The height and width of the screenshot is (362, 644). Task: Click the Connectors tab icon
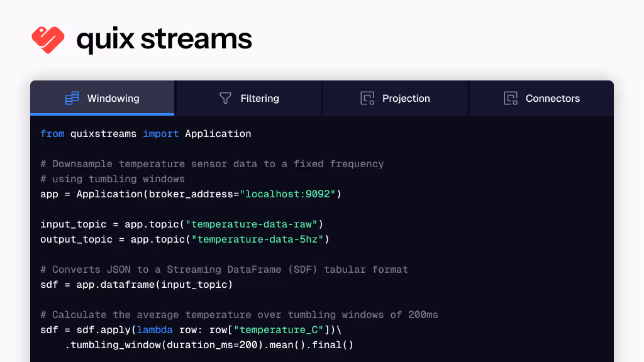point(511,98)
